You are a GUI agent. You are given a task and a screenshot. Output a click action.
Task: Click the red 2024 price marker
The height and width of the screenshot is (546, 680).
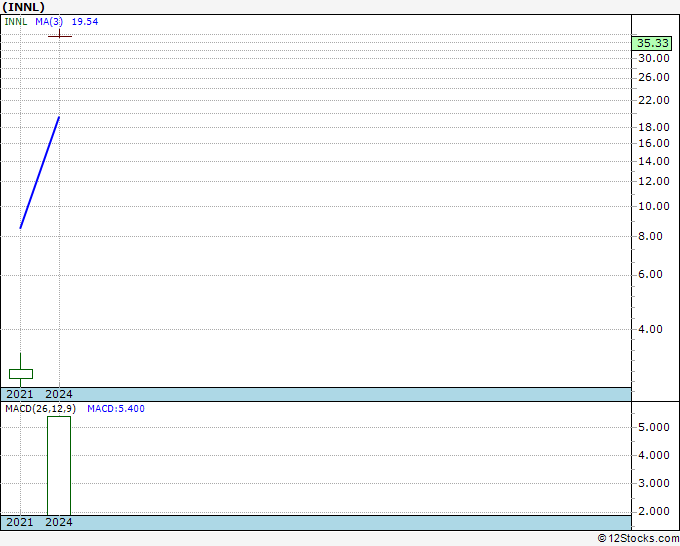(x=60, y=36)
